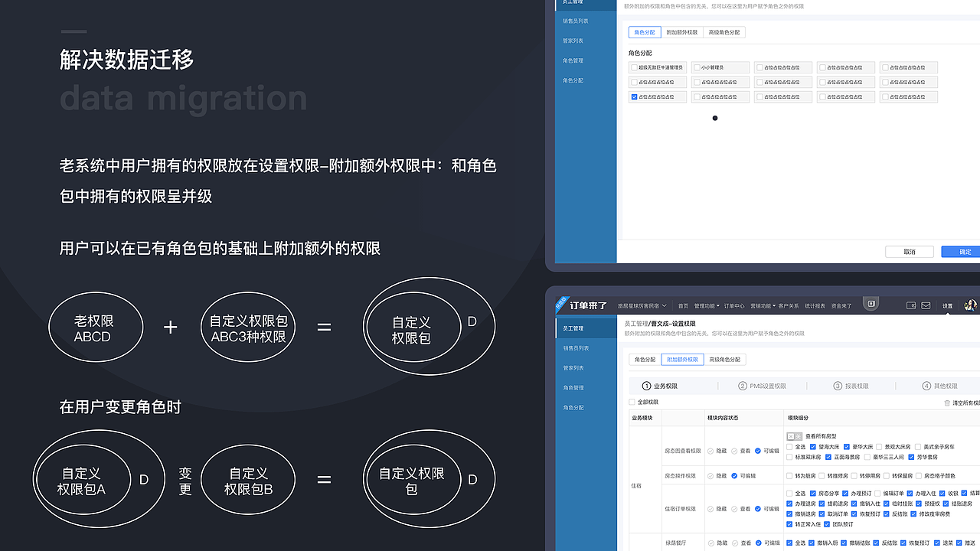The image size is (980, 551).
Task: Toggle the 查看所有房型 switch
Action: pyautogui.click(x=795, y=436)
